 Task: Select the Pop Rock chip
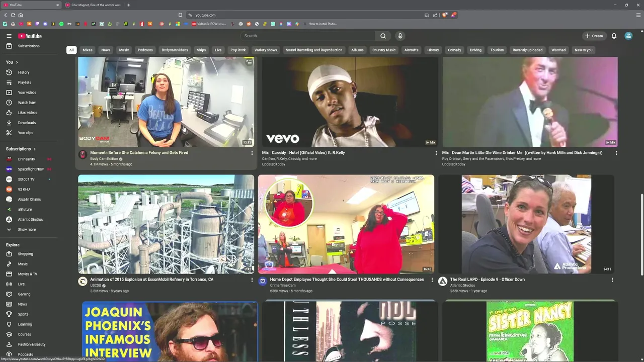coord(238,50)
